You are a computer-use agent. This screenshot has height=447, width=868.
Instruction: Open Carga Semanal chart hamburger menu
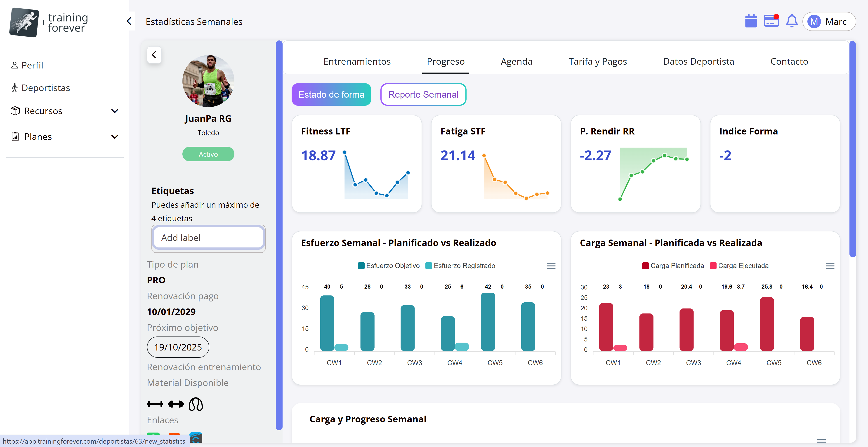tap(830, 266)
